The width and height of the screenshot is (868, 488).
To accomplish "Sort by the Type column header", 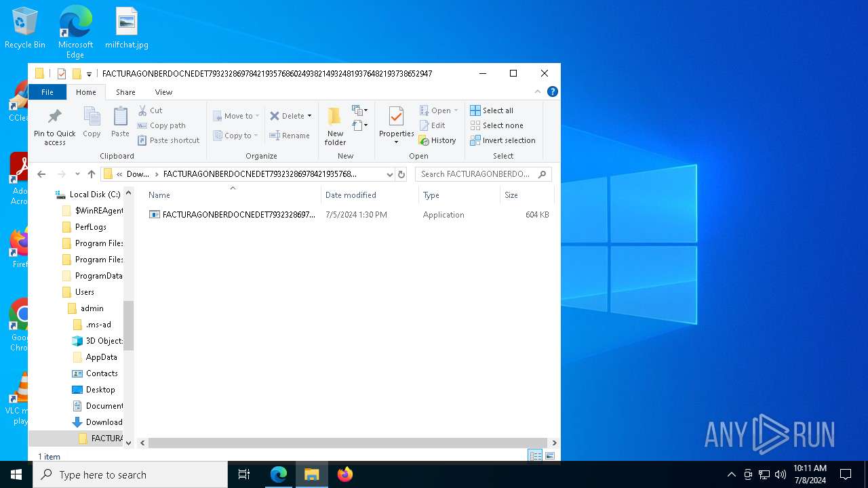I will pyautogui.click(x=459, y=195).
